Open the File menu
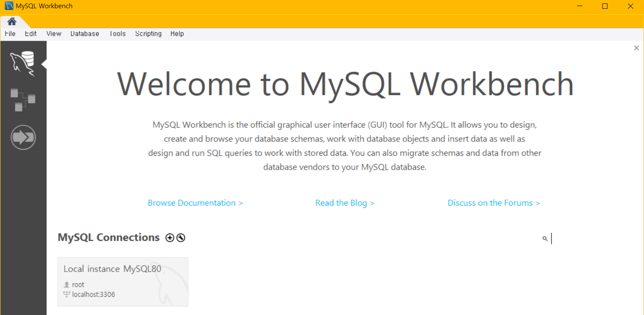Image resolution: width=644 pixels, height=315 pixels. pos(10,33)
